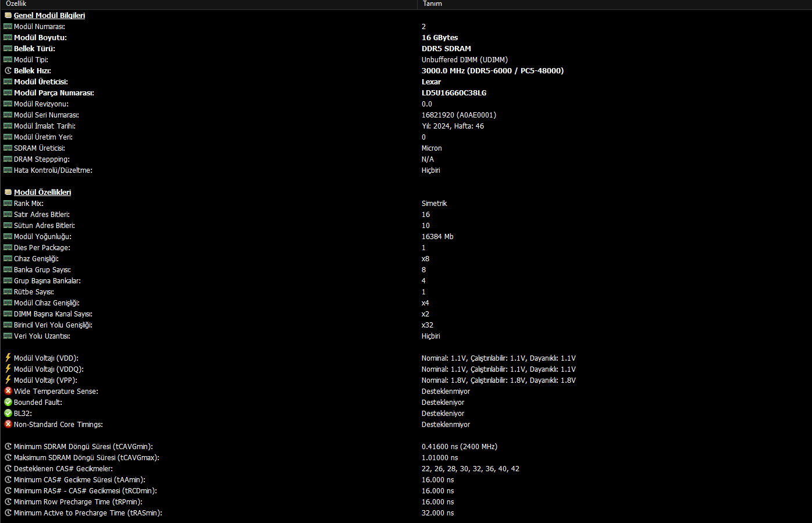Click the memory chip icon beside Modül Numarası
The image size is (812, 523).
click(8, 27)
